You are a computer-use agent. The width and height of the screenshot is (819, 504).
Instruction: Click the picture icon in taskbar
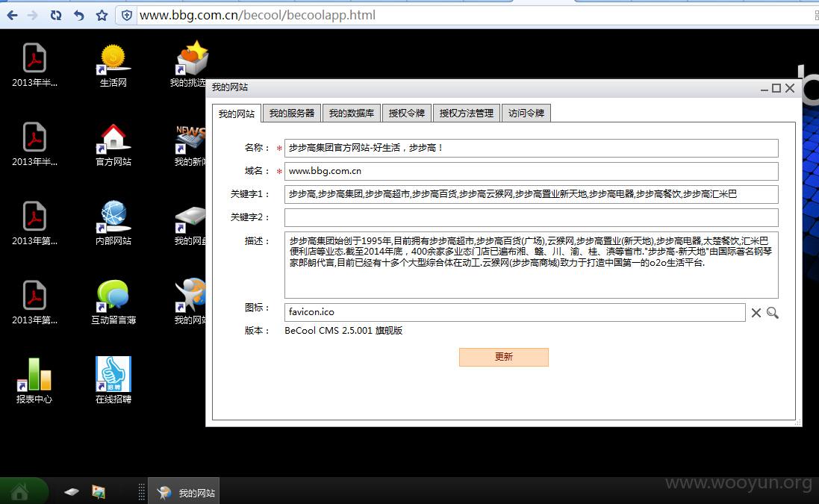[x=99, y=491]
